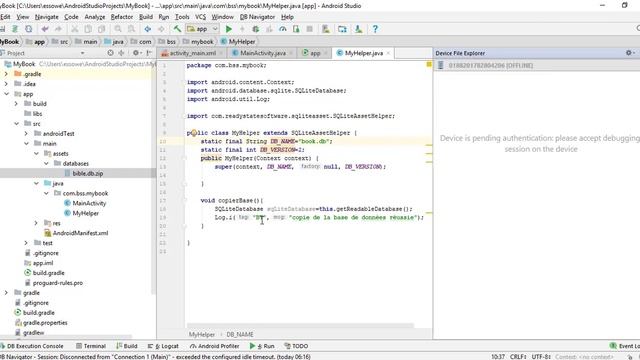Screen dimensions: 640x360
Task: Click the Debug app bug icon
Action: (256, 29)
